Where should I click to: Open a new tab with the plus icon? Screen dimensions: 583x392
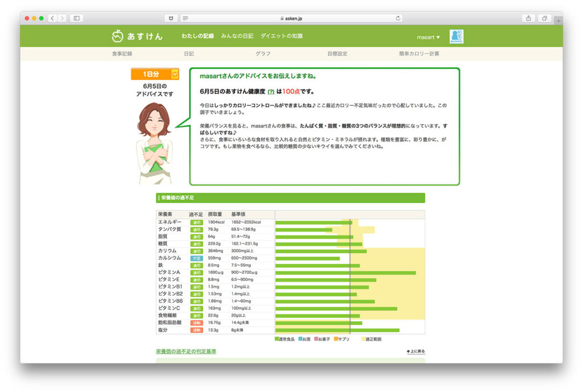pos(558,20)
